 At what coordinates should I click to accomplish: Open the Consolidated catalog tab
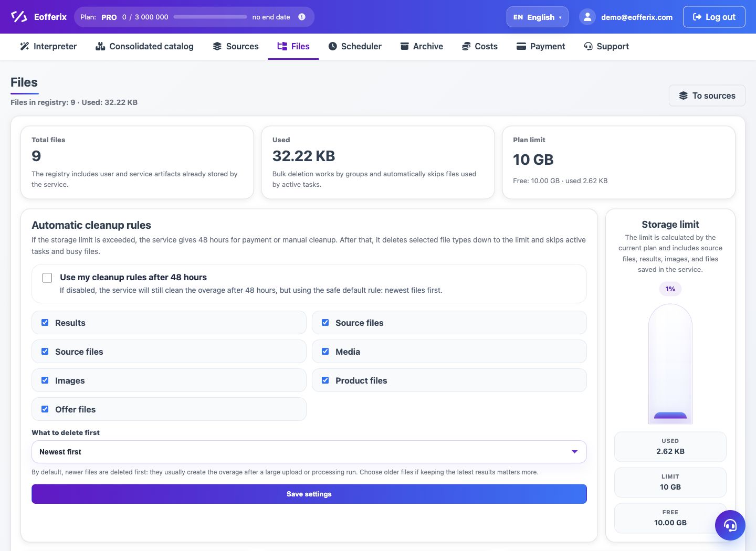[x=144, y=46]
